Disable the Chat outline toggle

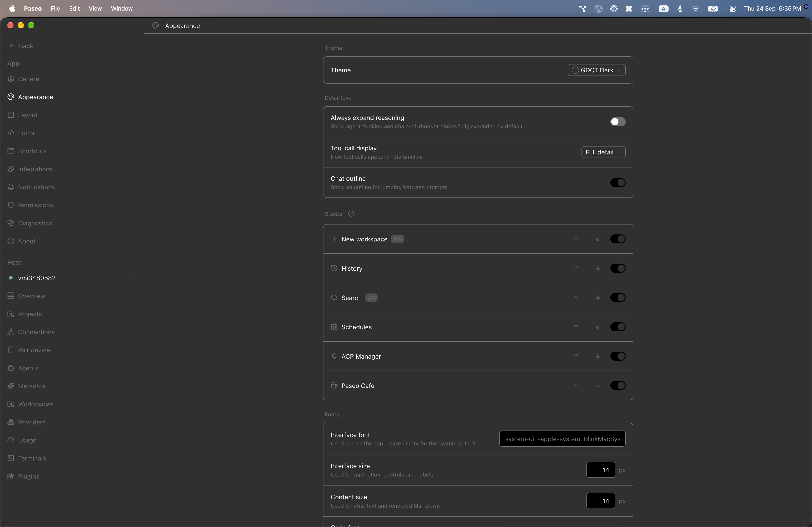pos(618,183)
